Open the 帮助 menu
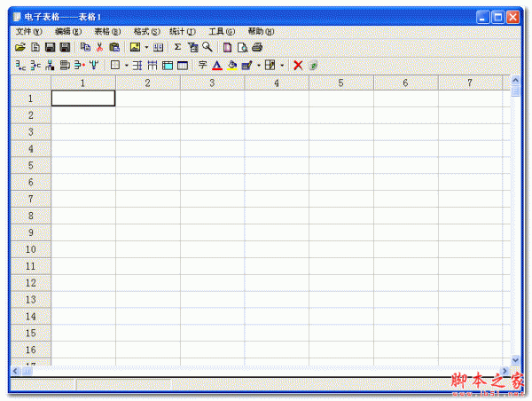532x401 pixels. pyautogui.click(x=261, y=32)
